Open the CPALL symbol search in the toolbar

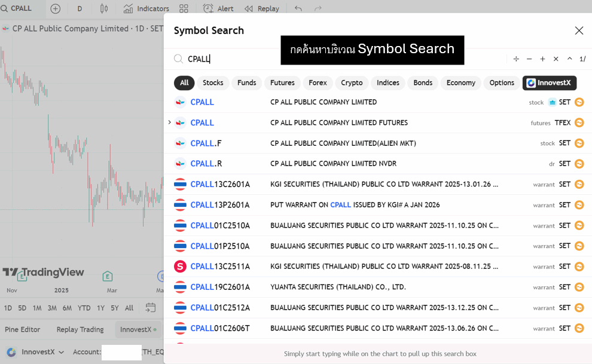click(x=17, y=8)
